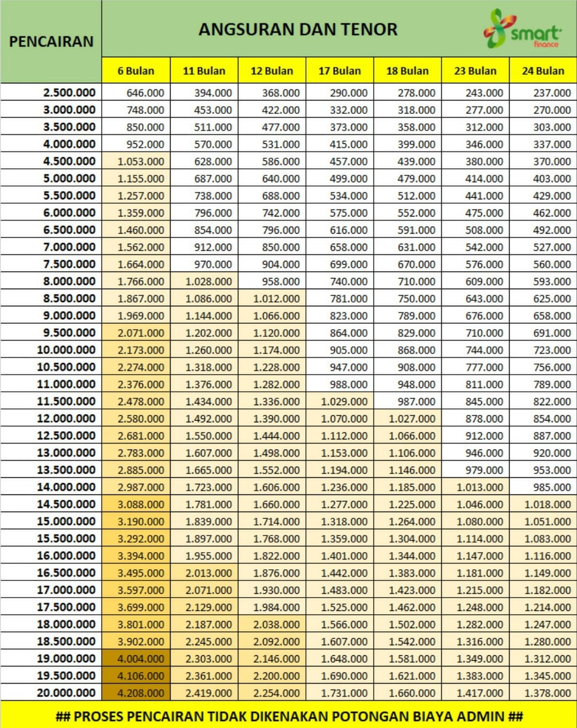Click the 415.000 cell for 4.000.000
577x728 pixels.
click(340, 144)
